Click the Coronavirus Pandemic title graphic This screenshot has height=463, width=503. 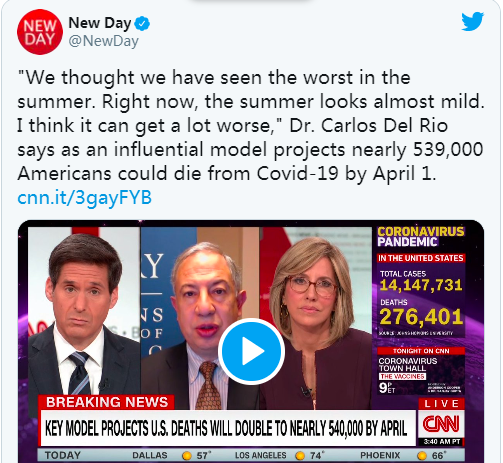point(420,236)
